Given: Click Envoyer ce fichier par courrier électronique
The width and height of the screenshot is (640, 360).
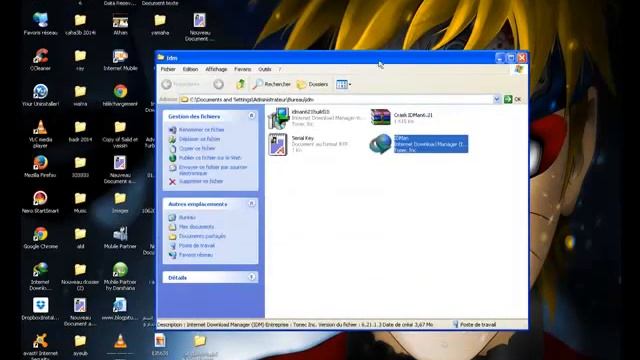Looking at the screenshot, I should coord(213,170).
